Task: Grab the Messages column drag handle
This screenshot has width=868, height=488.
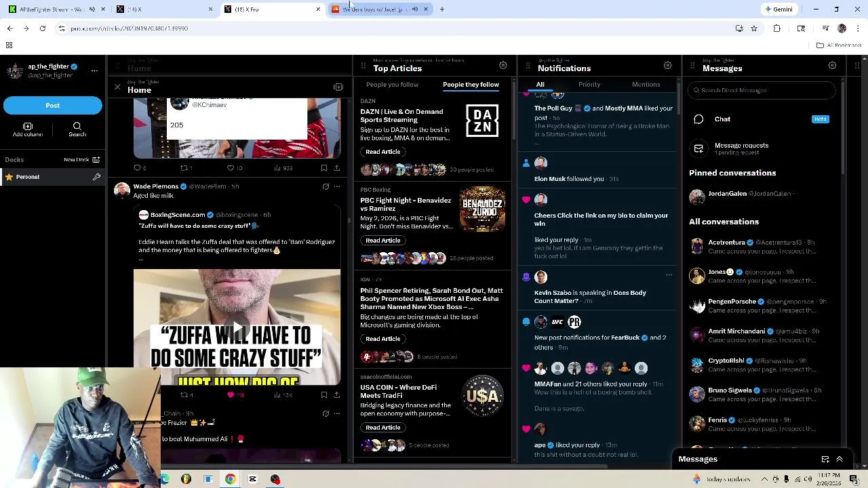Action: tap(692, 66)
